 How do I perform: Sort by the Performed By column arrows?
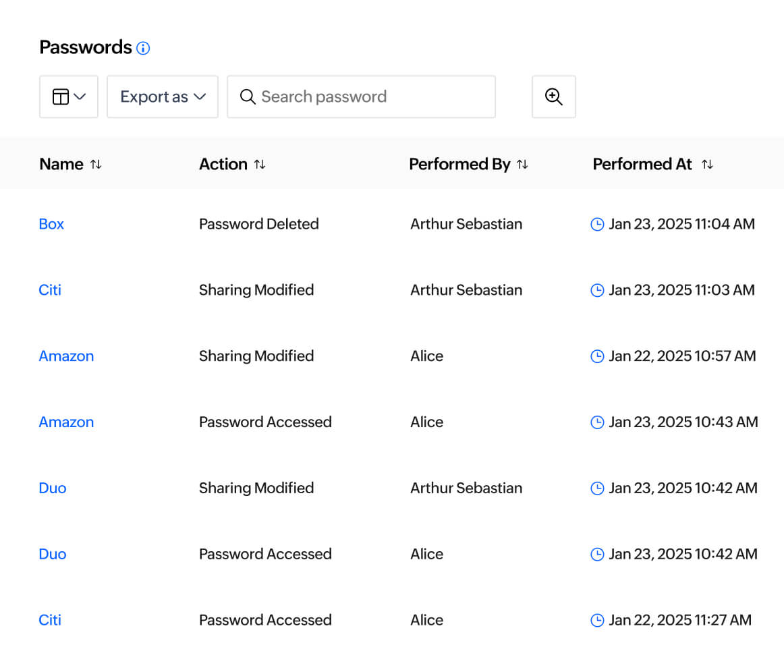522,164
